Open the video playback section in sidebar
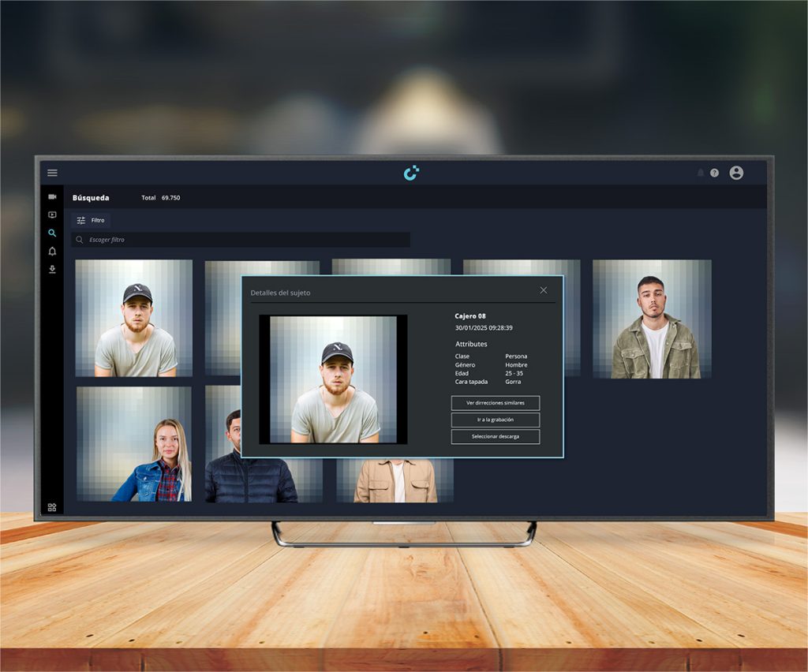808x672 pixels. point(52,215)
